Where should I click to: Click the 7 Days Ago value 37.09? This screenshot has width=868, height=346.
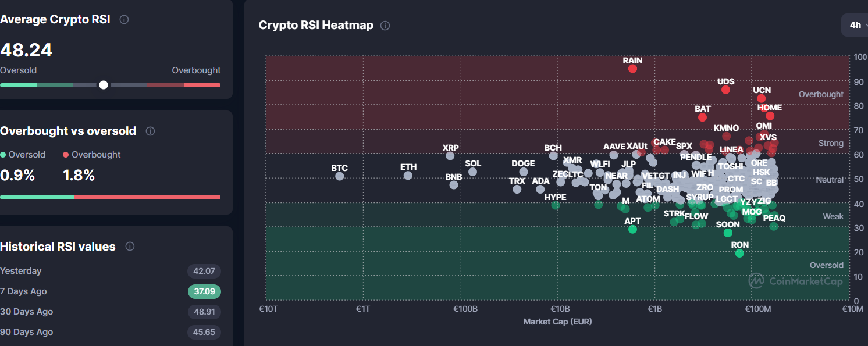tap(204, 291)
